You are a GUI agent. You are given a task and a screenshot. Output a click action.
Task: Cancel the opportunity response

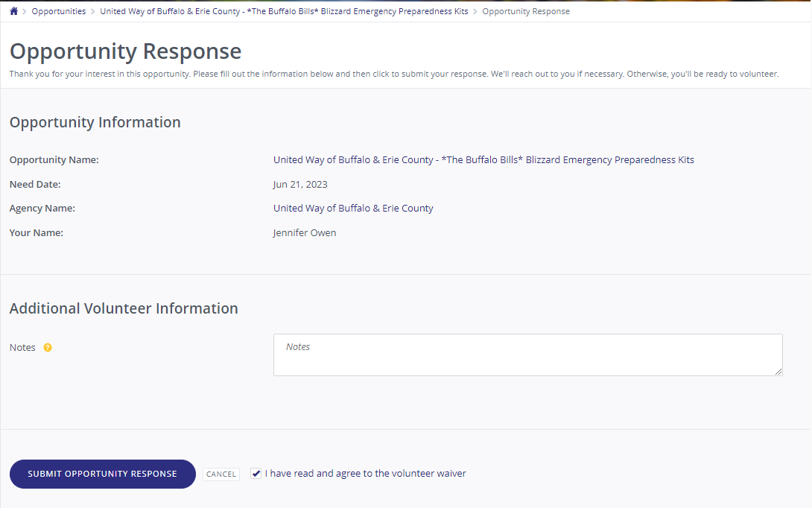click(221, 474)
